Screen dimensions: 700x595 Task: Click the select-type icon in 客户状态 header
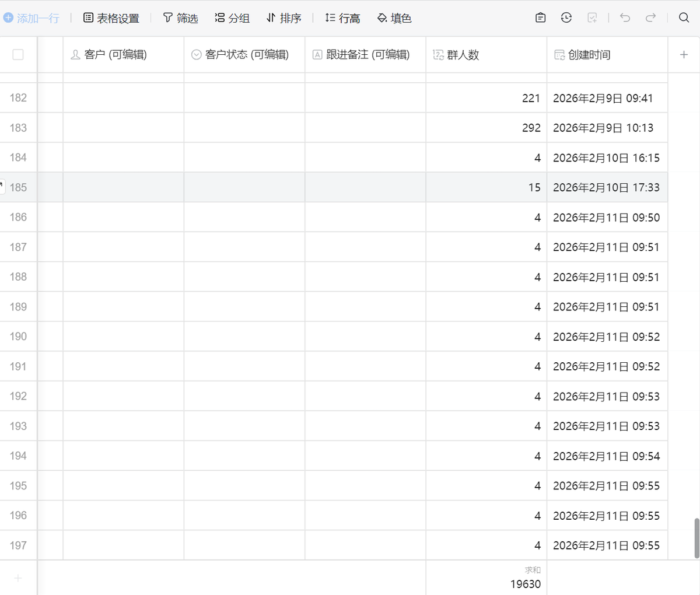[197, 55]
